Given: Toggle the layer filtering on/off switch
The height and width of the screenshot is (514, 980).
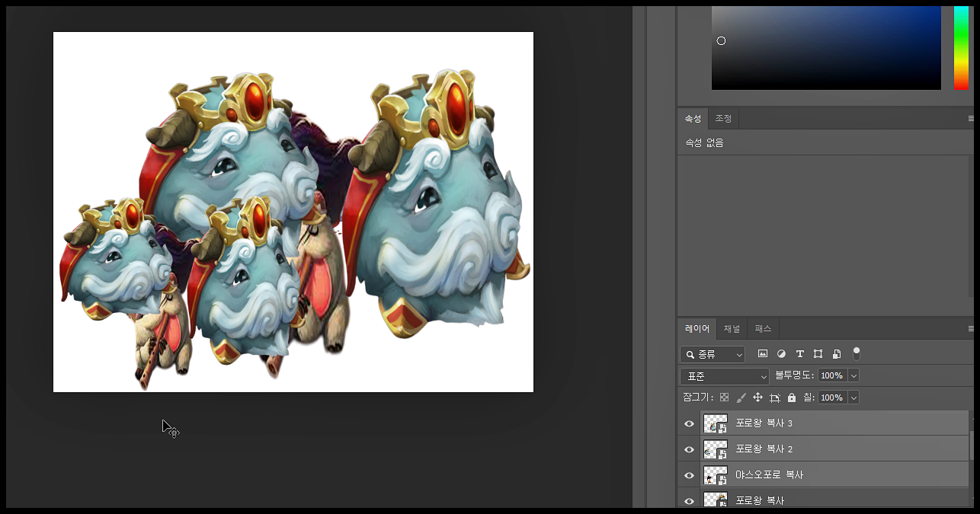Looking at the screenshot, I should click(x=857, y=353).
